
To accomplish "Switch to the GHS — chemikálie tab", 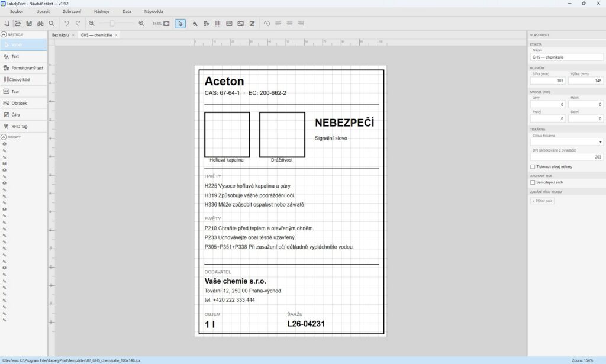I will (96, 35).
